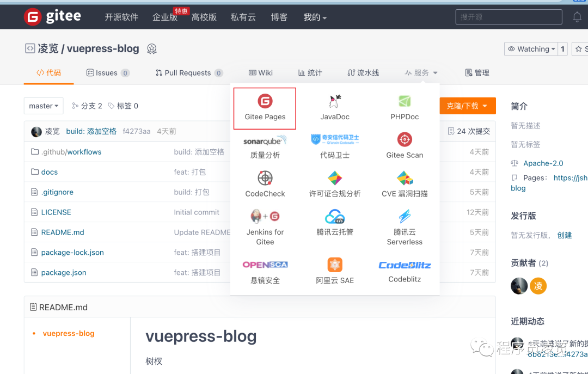Viewport: 588px width, 374px height.
Task: Open OpenSCA 悬镜安全 service
Action: [265, 272]
